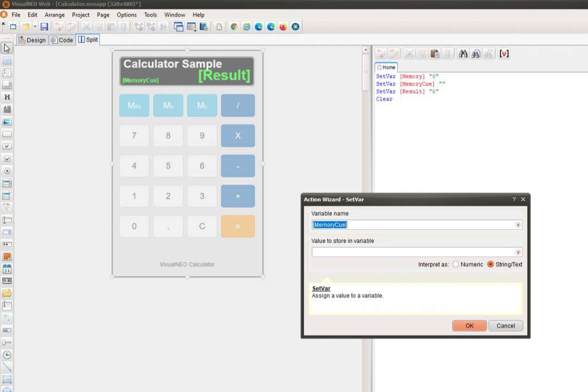Preview app in Chrome browser icon
This screenshot has height=392, width=588.
click(234, 27)
